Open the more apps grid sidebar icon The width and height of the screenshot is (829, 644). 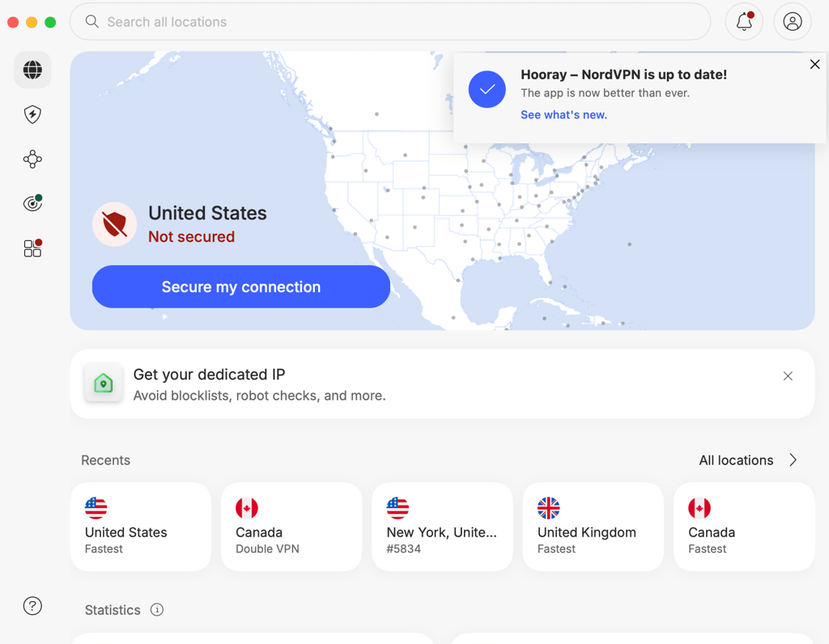[32, 248]
